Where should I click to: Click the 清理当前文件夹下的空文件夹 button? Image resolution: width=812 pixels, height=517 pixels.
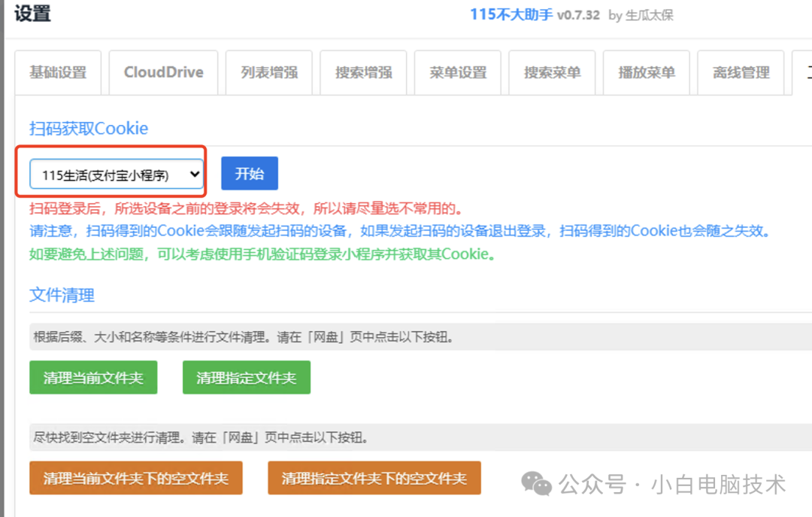click(135, 477)
